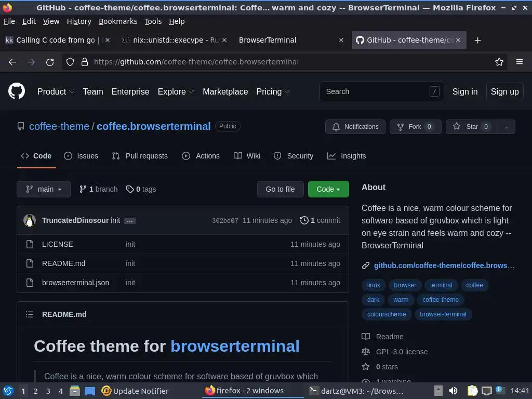Open the Firefox hamburger menu
The width and height of the screenshot is (532, 399).
[520, 62]
